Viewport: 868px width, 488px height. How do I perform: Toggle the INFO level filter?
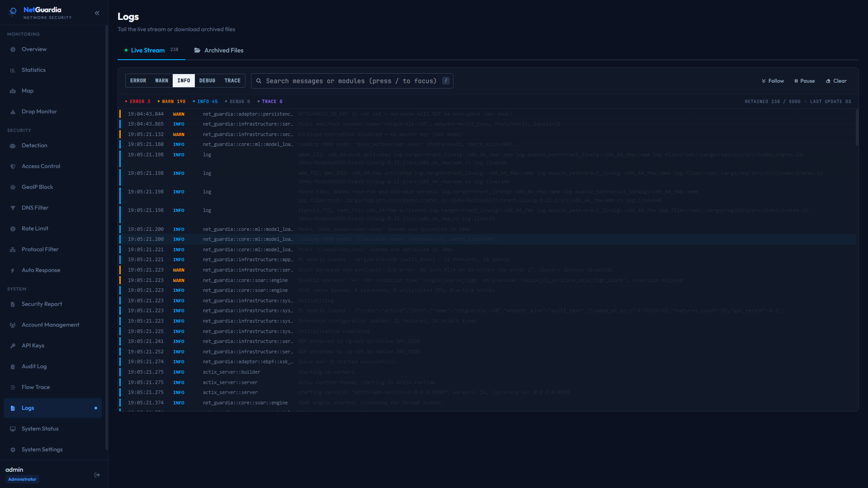point(184,80)
